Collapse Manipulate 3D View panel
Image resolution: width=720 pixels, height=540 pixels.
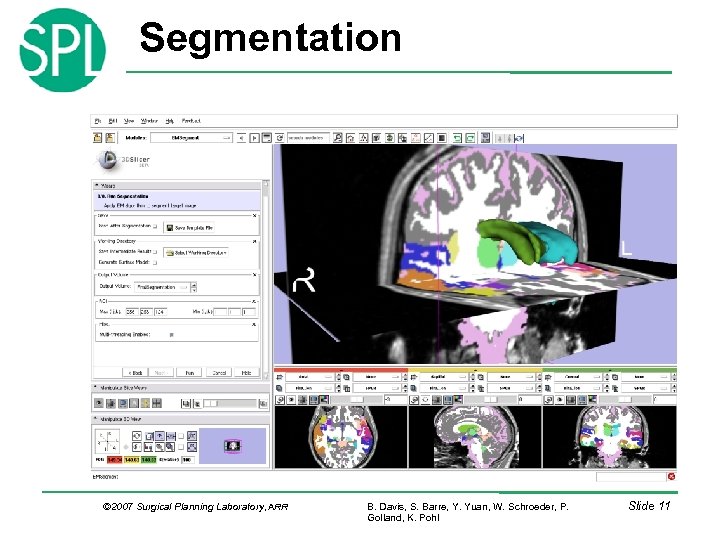(x=181, y=419)
